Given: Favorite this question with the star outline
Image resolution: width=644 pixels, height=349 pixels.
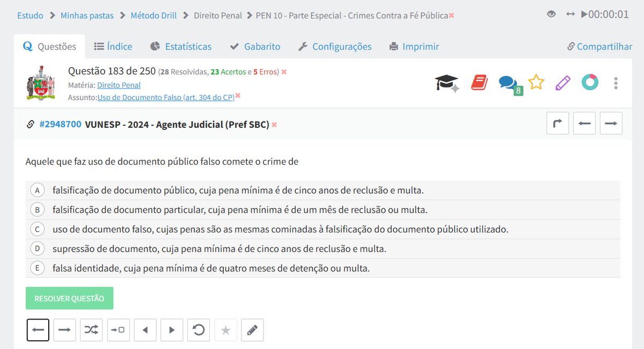Looking at the screenshot, I should pyautogui.click(x=536, y=82).
